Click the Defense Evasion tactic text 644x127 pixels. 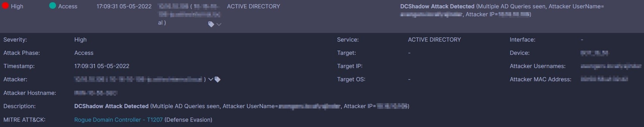(x=188, y=120)
